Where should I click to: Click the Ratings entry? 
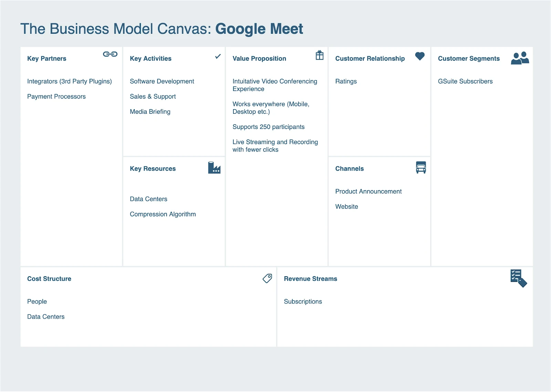pyautogui.click(x=346, y=82)
